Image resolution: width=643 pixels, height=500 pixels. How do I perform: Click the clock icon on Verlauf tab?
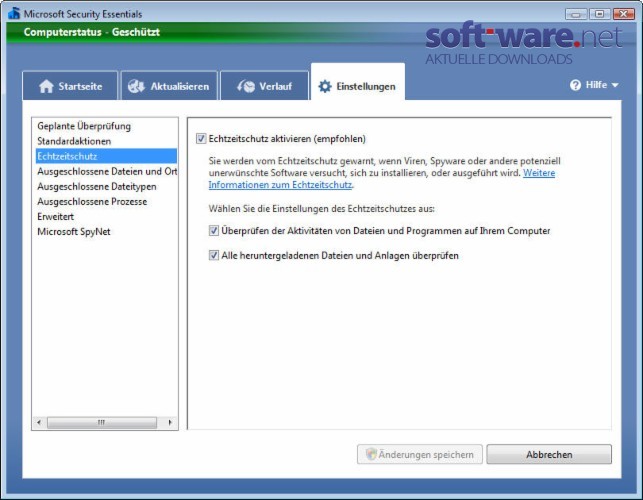[246, 86]
